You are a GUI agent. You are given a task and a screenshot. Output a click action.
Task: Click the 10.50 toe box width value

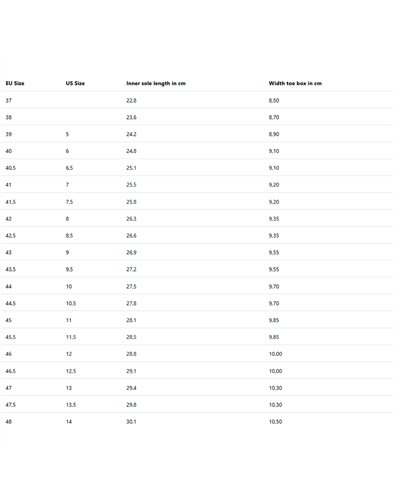pyautogui.click(x=276, y=422)
